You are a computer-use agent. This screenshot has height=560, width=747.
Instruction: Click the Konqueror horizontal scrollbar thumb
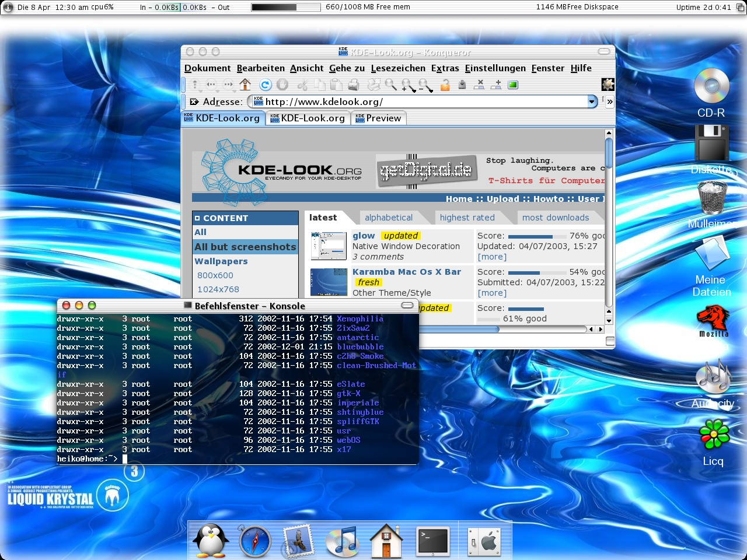coord(459,329)
